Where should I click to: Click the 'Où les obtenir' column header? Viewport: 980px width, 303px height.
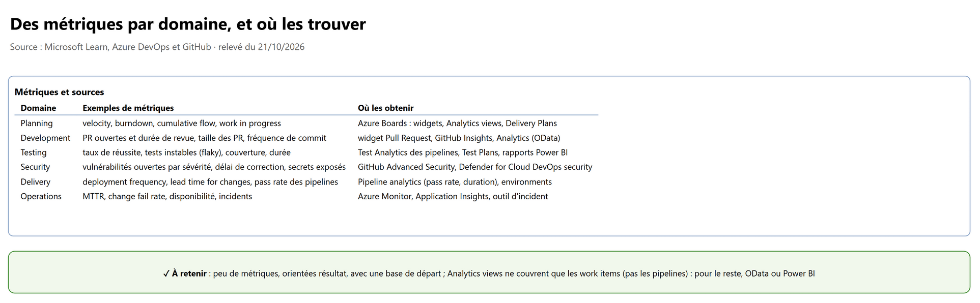click(385, 108)
